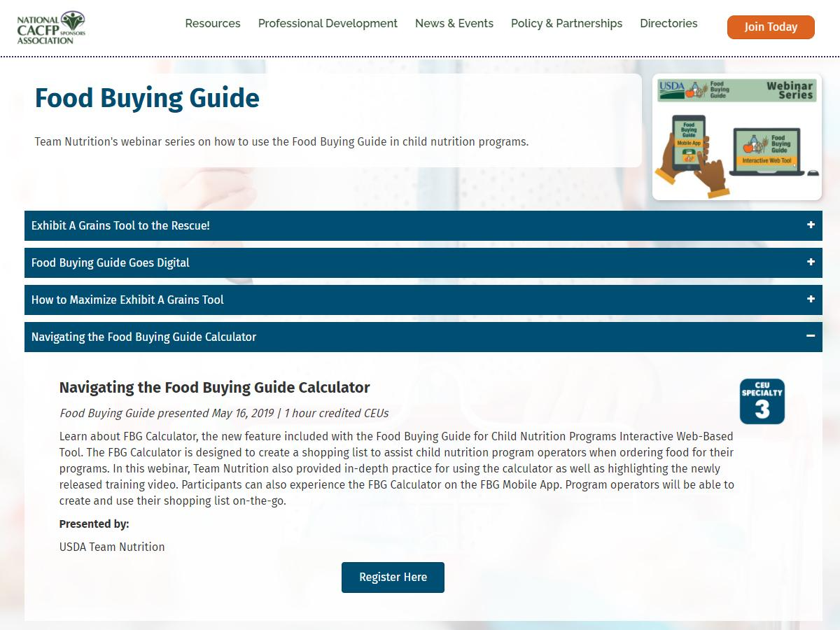Viewport: 840px width, 630px height.
Task: Click the Register Here button
Action: (x=393, y=577)
